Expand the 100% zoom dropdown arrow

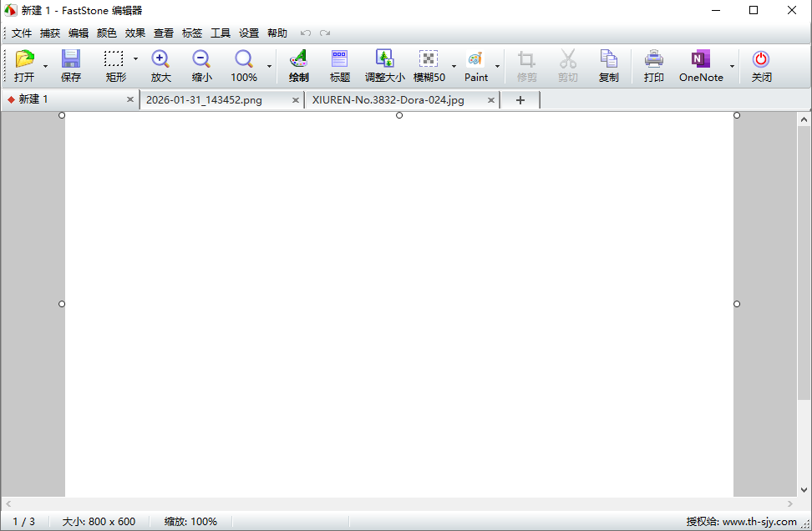tap(269, 66)
